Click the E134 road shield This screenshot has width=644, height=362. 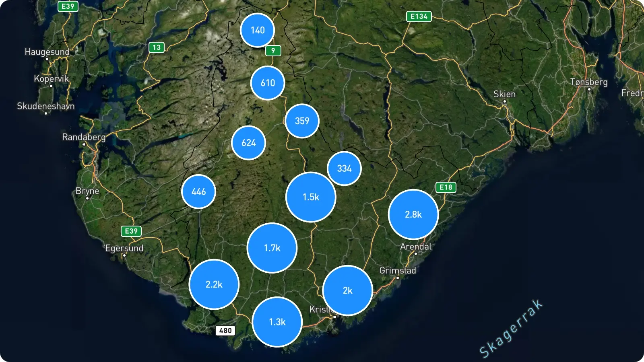click(x=419, y=16)
